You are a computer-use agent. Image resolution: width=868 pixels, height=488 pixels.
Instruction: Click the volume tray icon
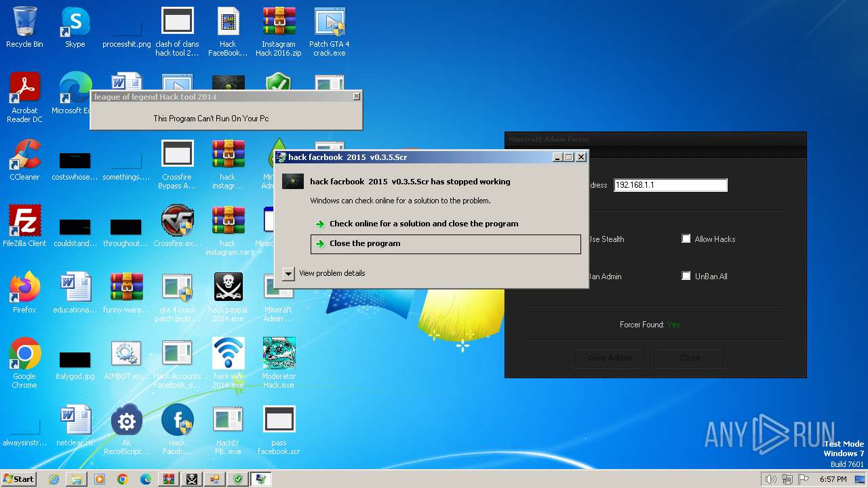(x=770, y=479)
